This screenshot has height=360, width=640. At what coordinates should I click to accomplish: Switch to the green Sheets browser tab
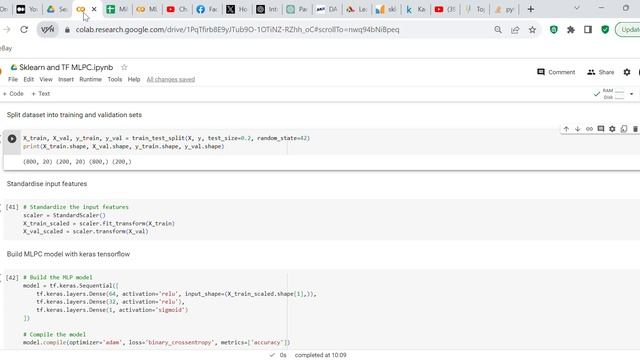point(117,9)
